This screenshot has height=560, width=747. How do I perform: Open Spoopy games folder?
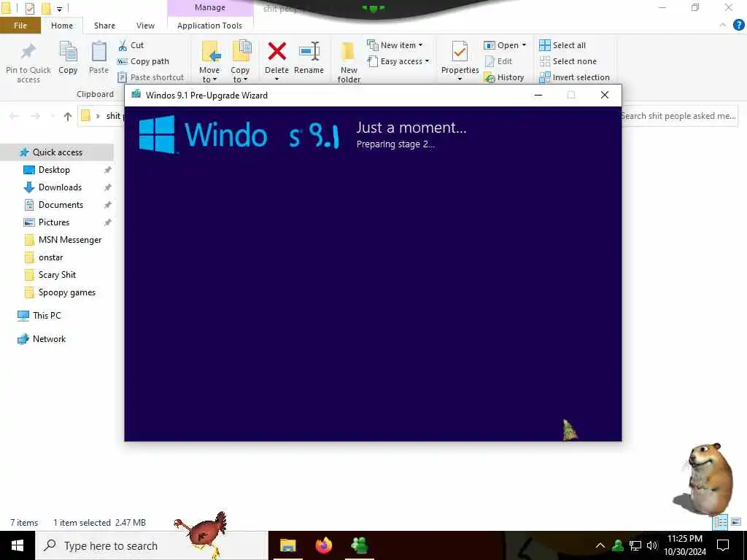[66, 292]
